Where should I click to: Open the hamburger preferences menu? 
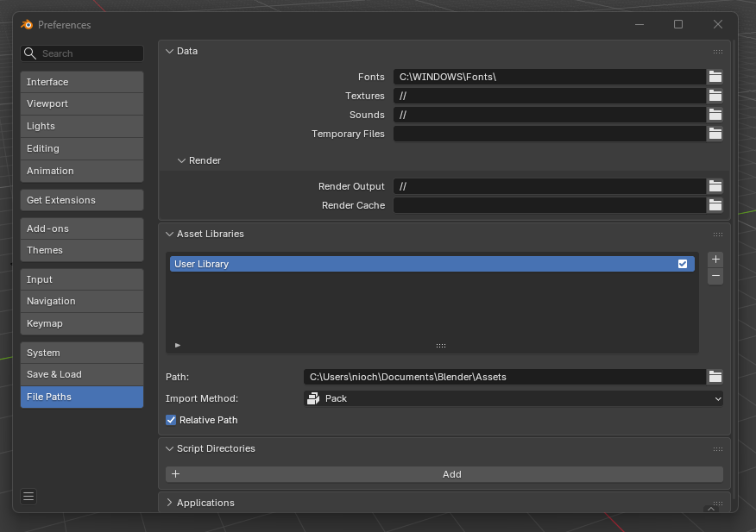point(28,497)
